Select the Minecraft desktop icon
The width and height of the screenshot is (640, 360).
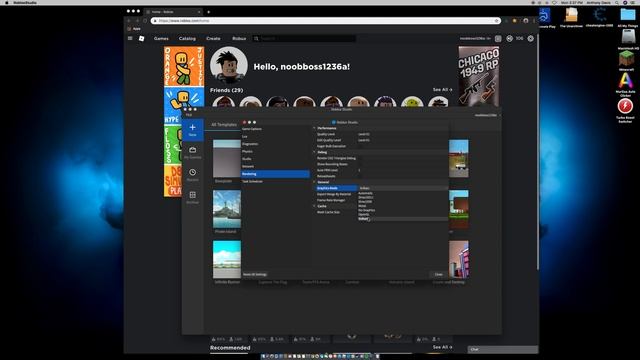click(627, 59)
